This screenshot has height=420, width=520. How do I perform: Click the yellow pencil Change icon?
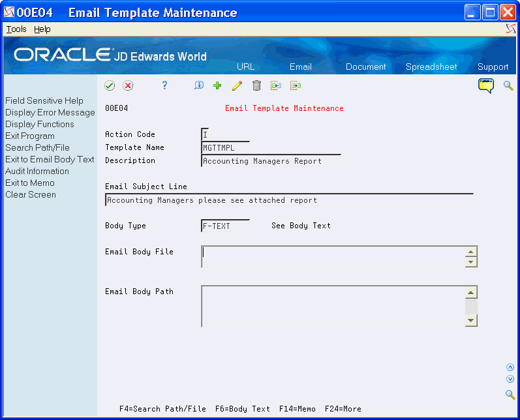tap(237, 85)
